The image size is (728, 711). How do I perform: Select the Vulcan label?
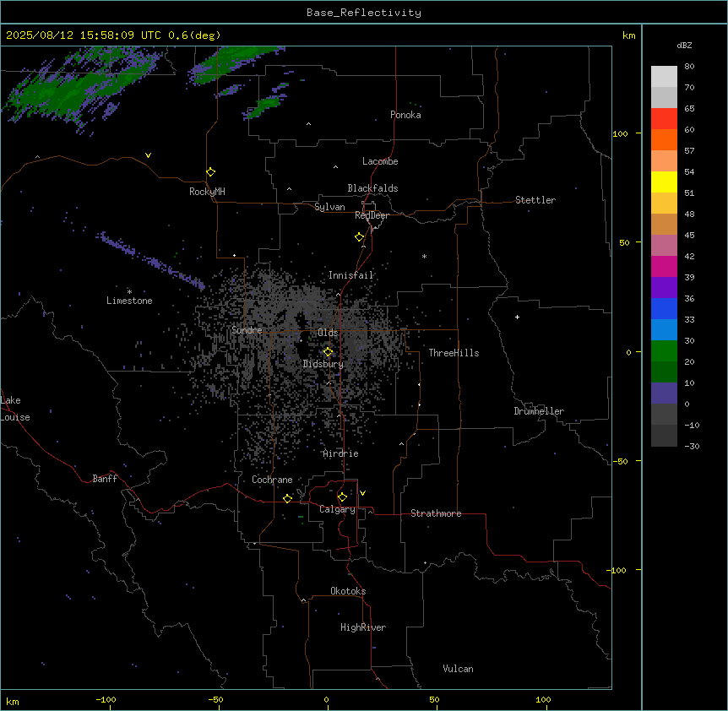(x=459, y=669)
